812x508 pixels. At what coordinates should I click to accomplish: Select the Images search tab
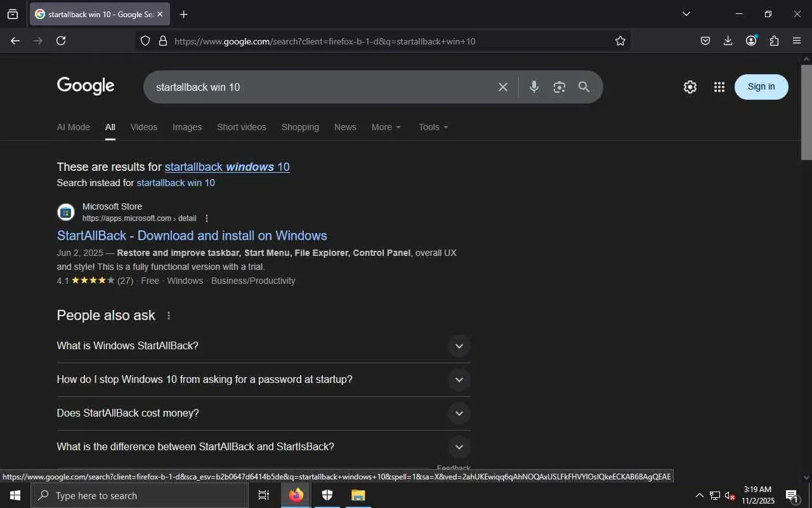pyautogui.click(x=187, y=127)
